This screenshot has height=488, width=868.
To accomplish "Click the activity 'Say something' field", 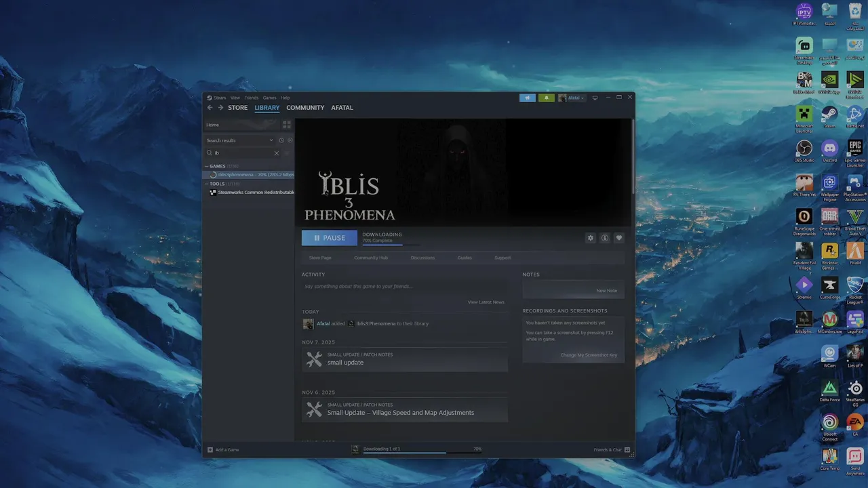I will pos(405,287).
